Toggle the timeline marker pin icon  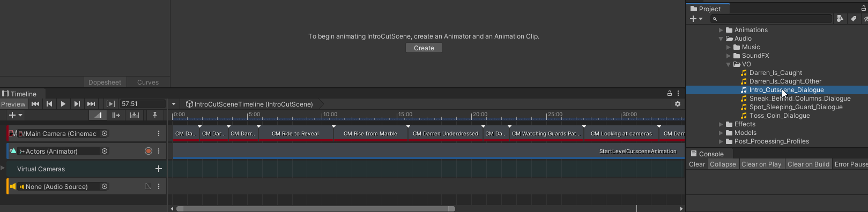point(155,115)
